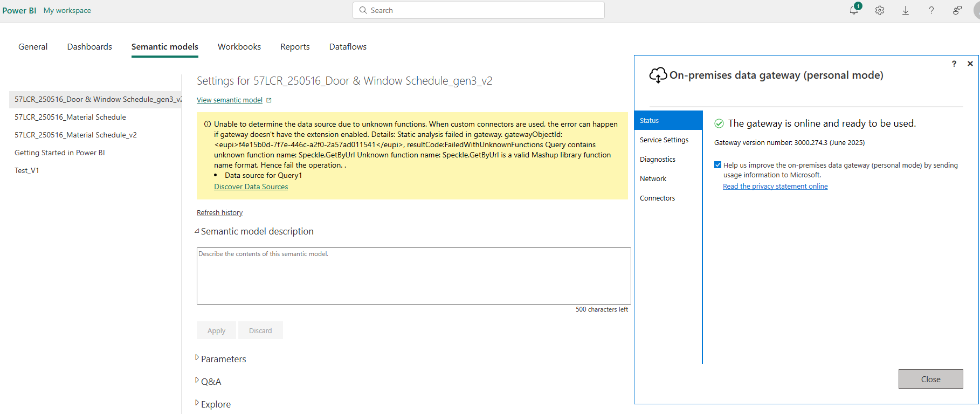Screen dimensions: 980x414
Task: Select 57LCR_250516_Door & Window Schedule_gen3_v2 model
Action: tap(95, 99)
